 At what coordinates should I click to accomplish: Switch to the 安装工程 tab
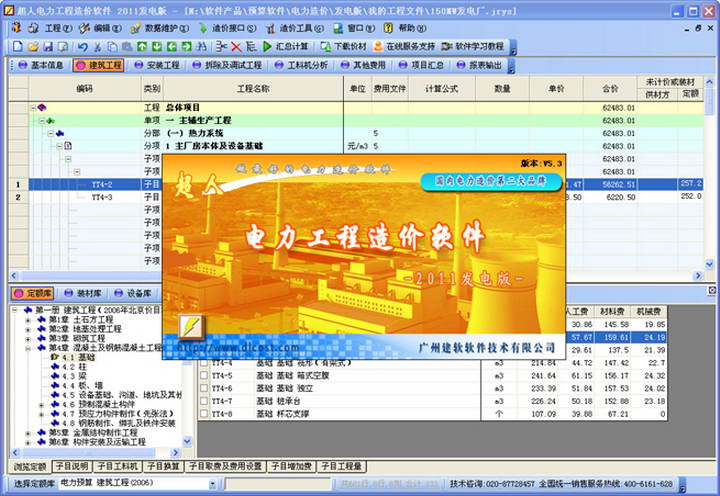[157, 65]
